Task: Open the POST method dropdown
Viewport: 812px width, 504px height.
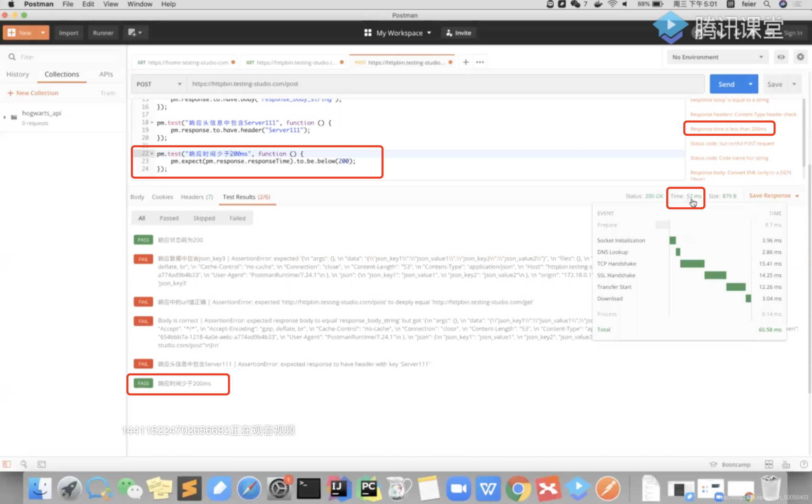Action: (x=159, y=84)
